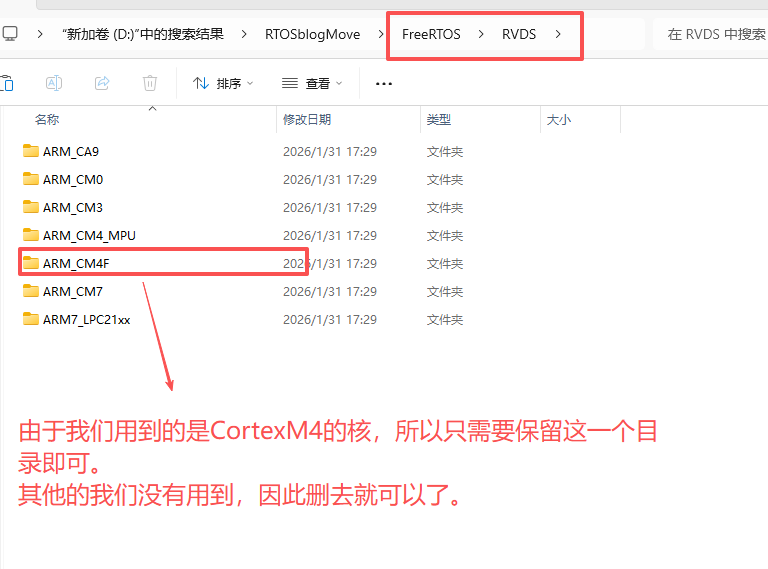Click the ARM7_LPC21xx folder icon
Screen dimensions: 768x569
coord(30,320)
